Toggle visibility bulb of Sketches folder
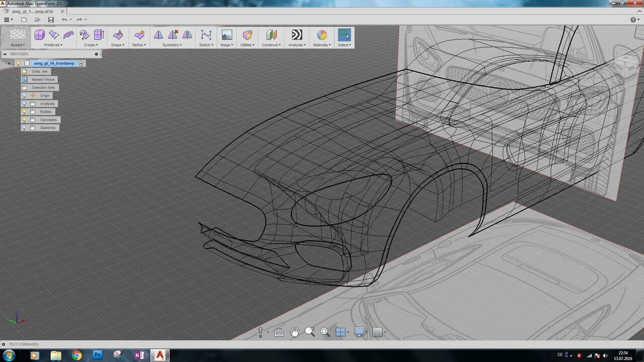 24,128
